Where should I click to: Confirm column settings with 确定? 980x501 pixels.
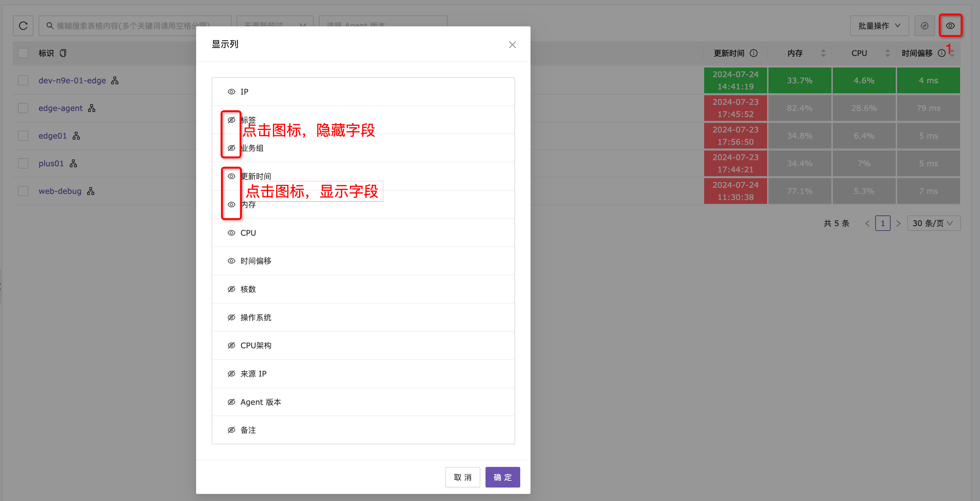(503, 477)
